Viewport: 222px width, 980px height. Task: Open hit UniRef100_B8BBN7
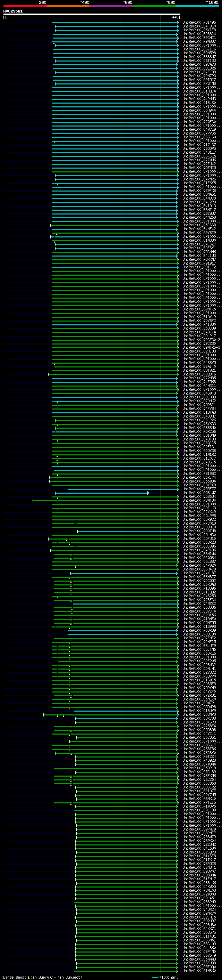199,57
